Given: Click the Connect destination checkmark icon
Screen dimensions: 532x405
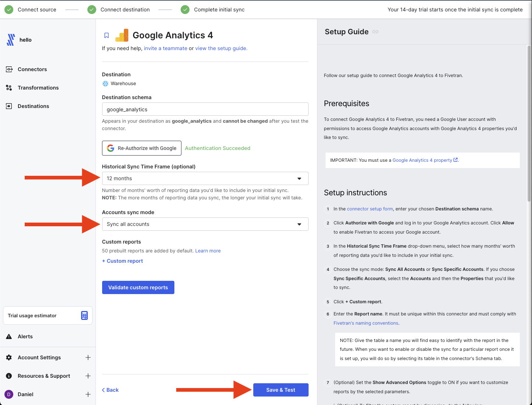Looking at the screenshot, I should [92, 10].
